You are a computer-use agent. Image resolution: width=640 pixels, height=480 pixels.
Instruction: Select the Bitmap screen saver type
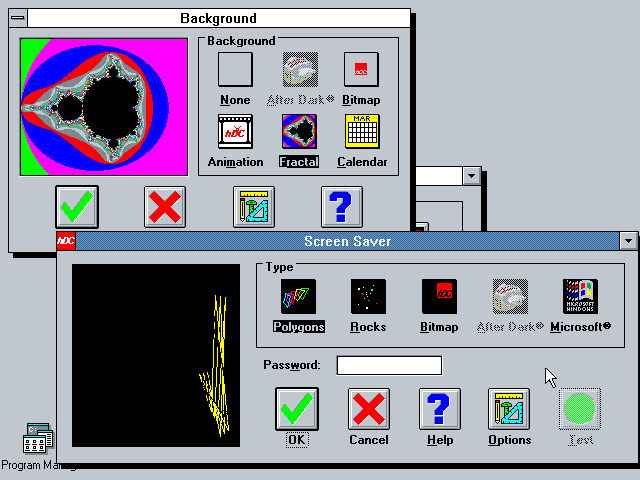439,297
